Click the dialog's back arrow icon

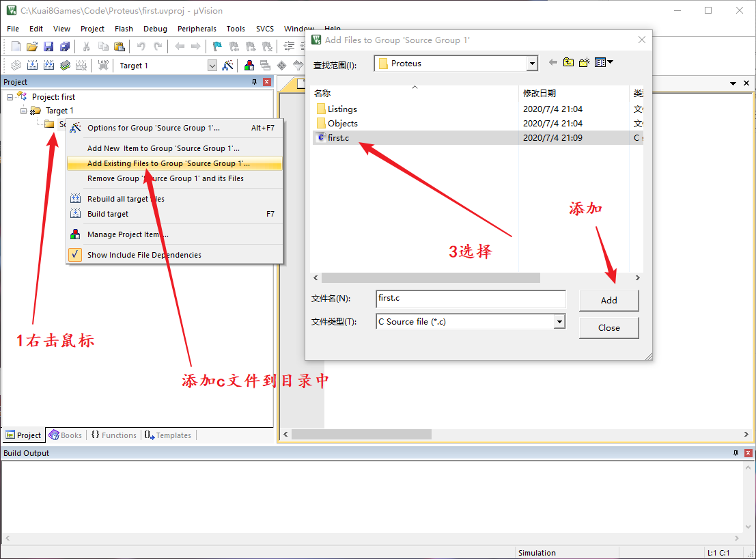[x=553, y=62]
